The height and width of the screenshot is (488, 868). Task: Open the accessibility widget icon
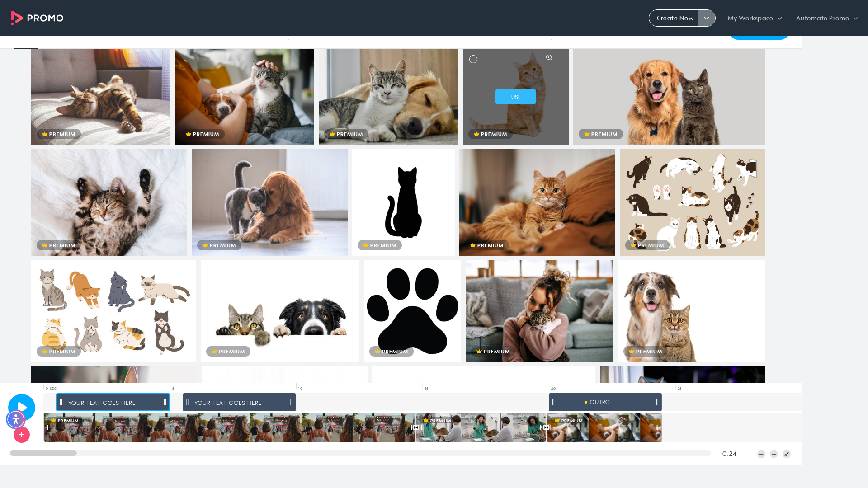(x=16, y=419)
